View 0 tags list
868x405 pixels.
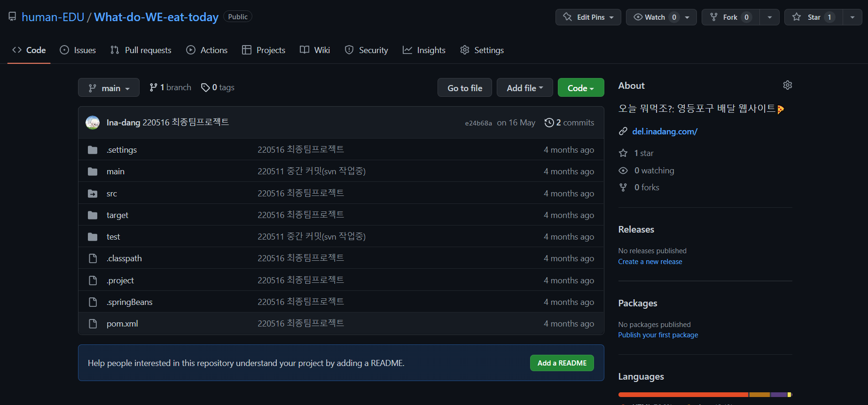pos(218,87)
